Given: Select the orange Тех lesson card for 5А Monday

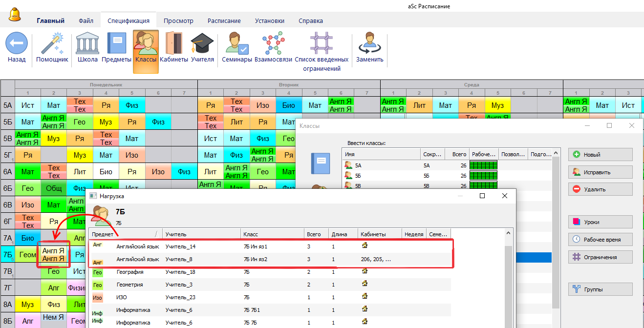Looking at the screenshot, I should point(80,105).
